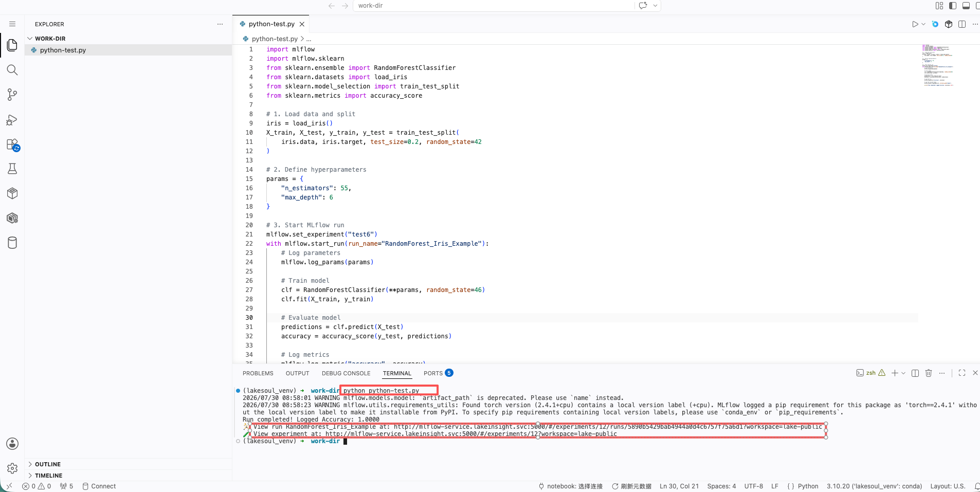Click the Connect button in status bar

pyautogui.click(x=99, y=486)
